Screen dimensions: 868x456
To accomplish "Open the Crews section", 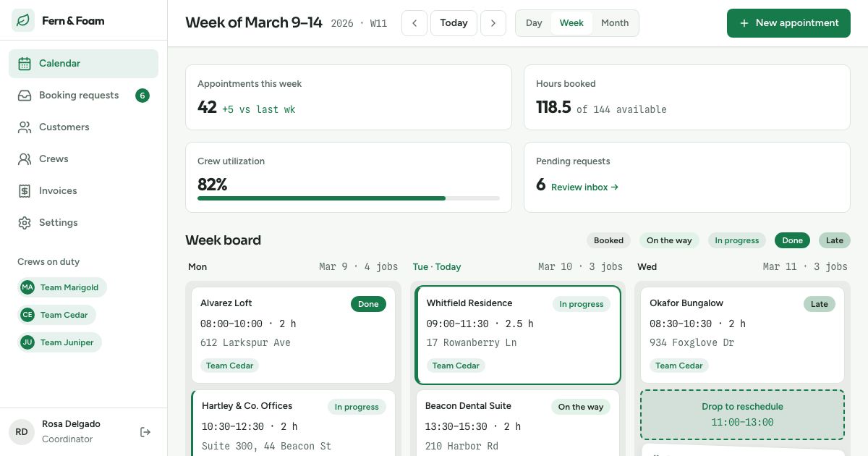I will pos(83,159).
